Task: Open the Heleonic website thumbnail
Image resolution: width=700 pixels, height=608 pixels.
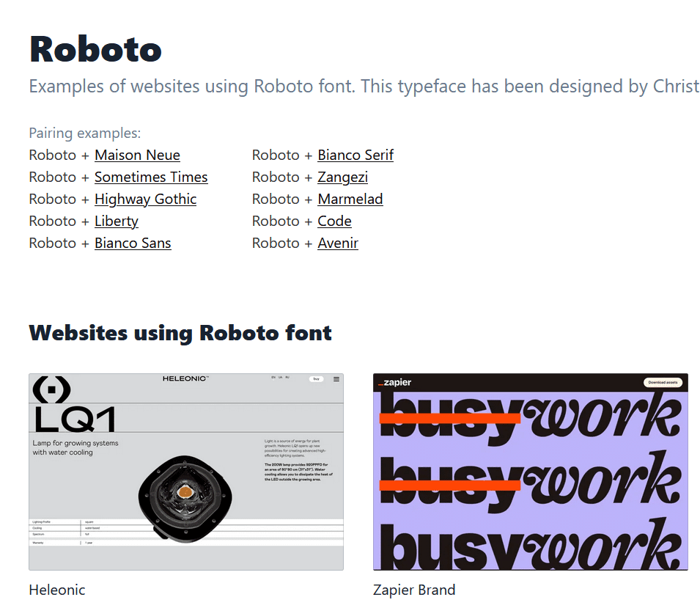Action: click(186, 472)
